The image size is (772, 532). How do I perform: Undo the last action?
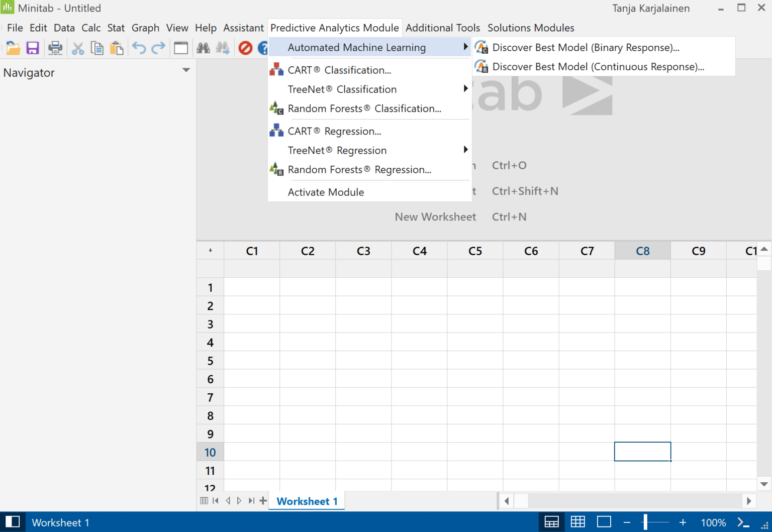coord(138,48)
